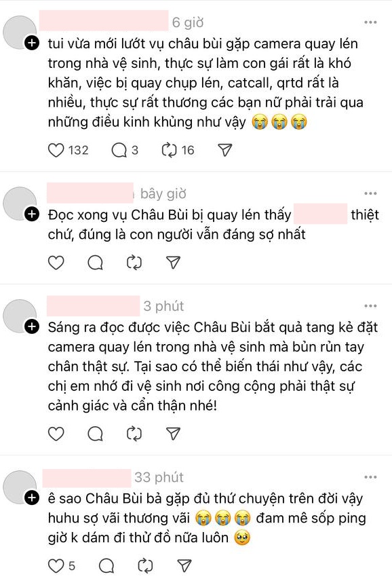Like the post with 5 likes
This screenshot has width=392, height=583.
[56, 566]
